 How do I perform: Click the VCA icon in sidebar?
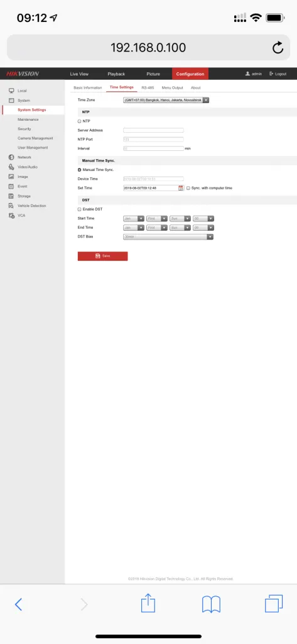point(11,215)
